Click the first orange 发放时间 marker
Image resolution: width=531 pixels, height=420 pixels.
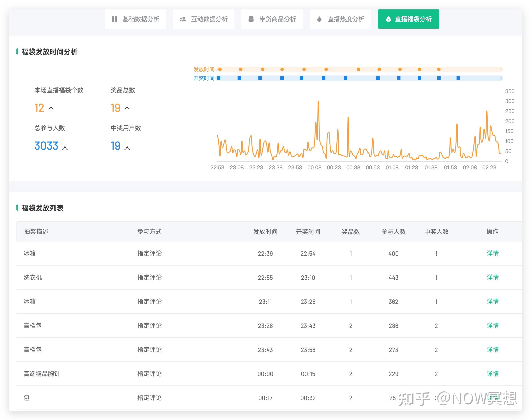point(220,69)
